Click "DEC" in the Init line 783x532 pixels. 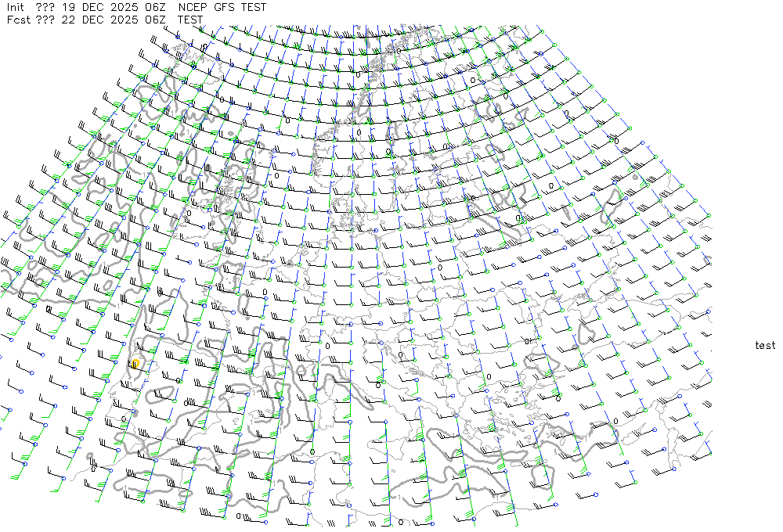(x=92, y=8)
